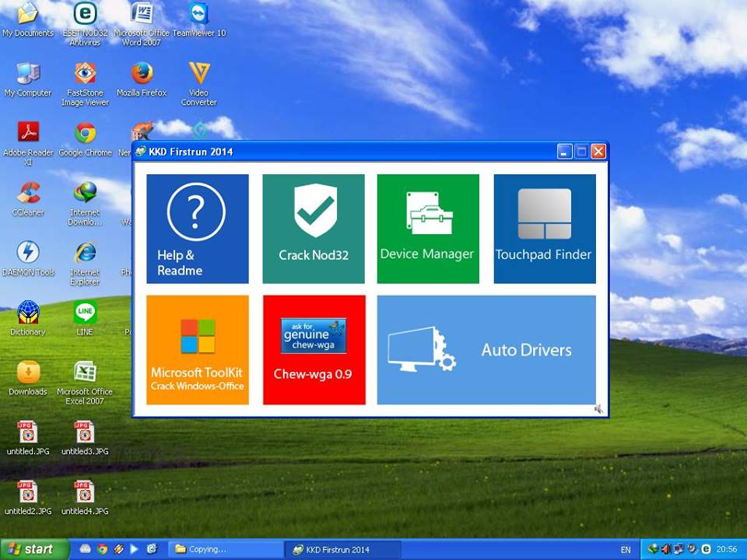The image size is (747, 560).
Task: Click the ESET tray icon
Action: pos(706,549)
